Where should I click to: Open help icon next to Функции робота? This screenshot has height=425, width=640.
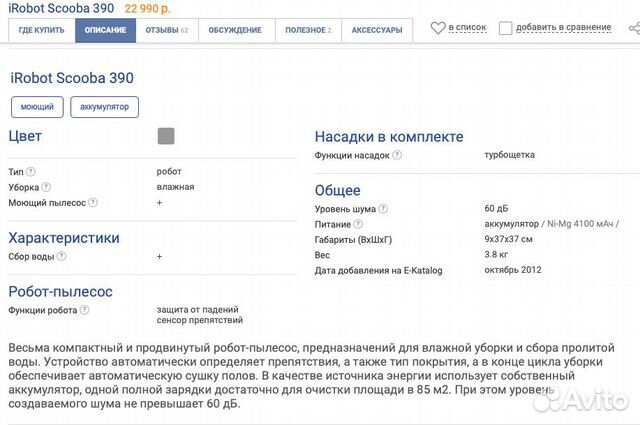[x=84, y=310]
